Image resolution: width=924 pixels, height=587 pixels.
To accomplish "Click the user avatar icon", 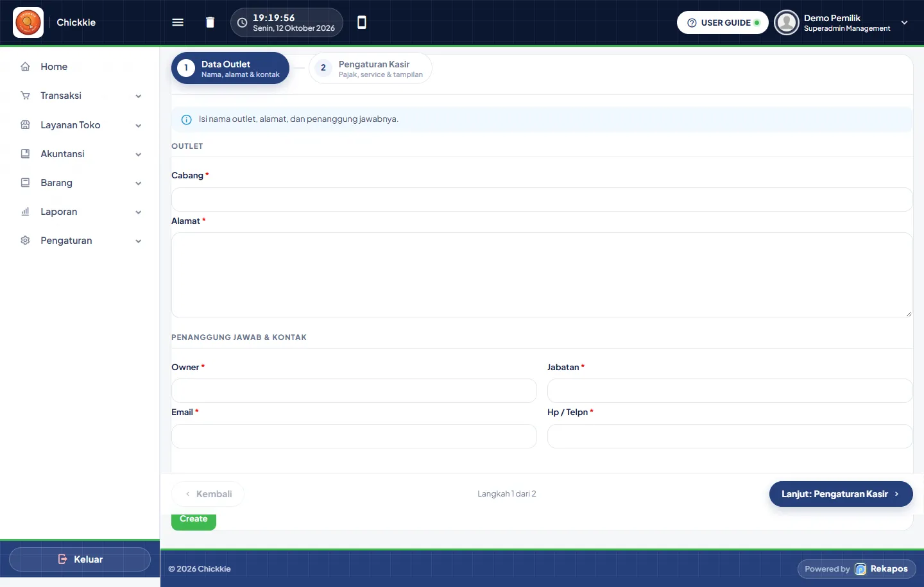I will [787, 22].
